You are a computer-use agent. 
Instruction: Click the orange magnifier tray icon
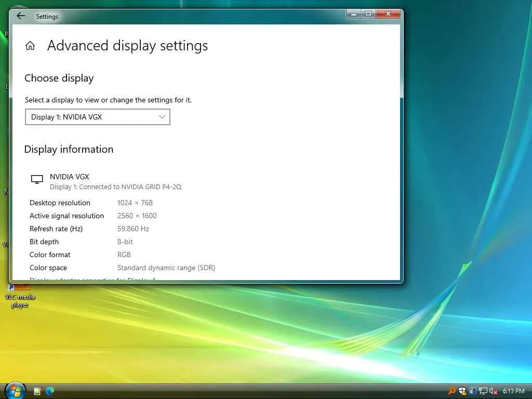pos(452,391)
